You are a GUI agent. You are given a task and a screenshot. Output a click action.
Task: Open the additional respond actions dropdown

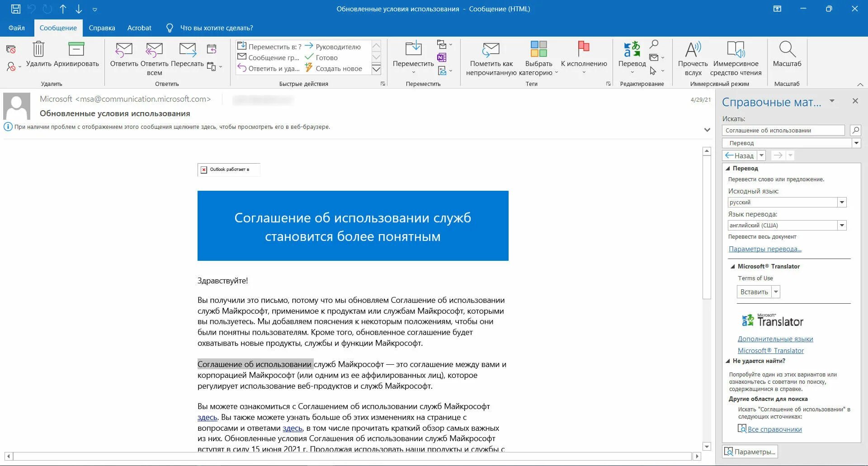(215, 66)
